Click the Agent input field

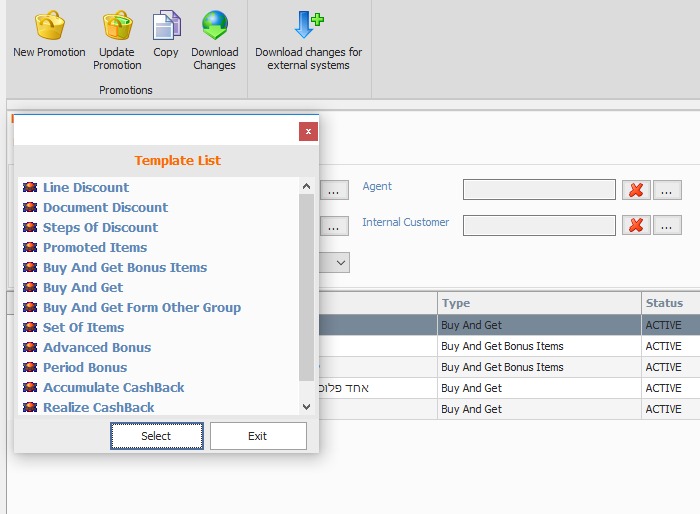539,190
